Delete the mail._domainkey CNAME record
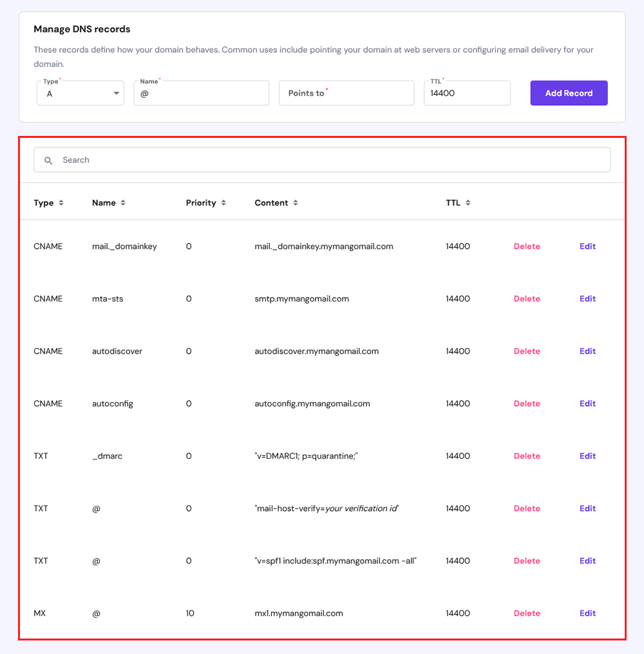 pos(527,247)
